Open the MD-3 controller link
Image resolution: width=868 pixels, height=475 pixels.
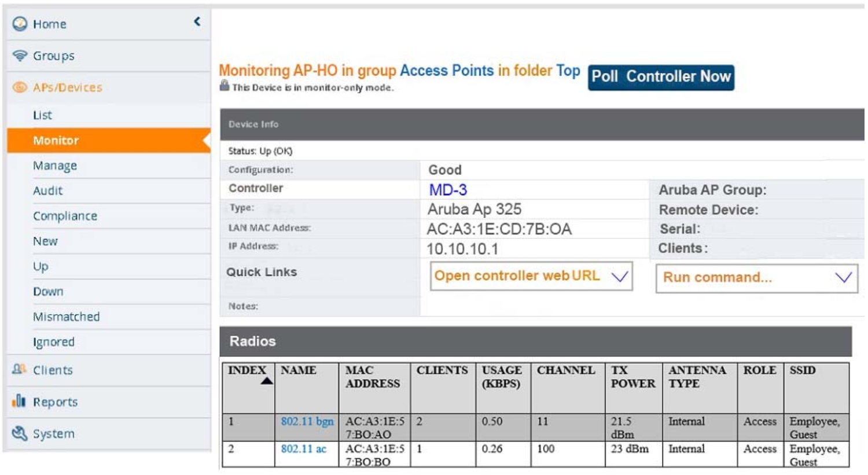point(447,190)
